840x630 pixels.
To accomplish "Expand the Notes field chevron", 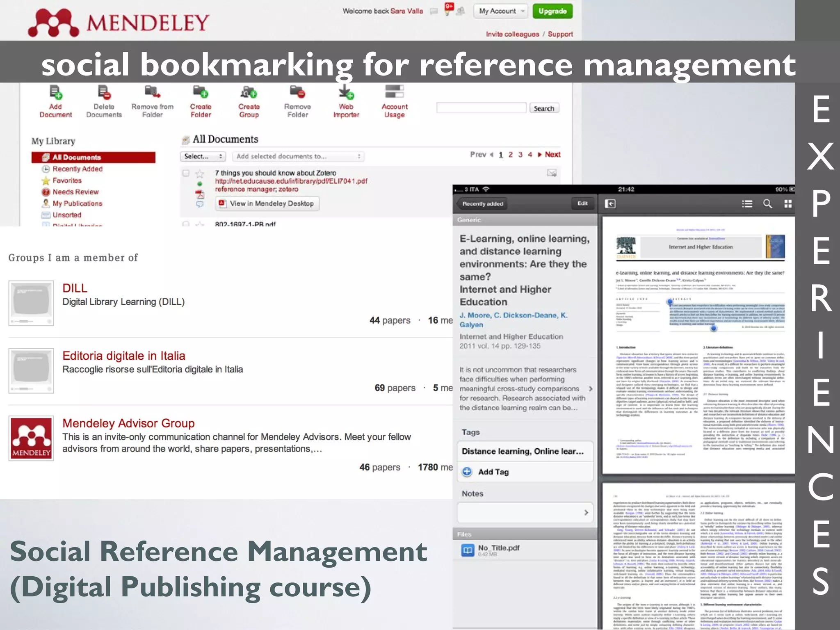I will pyautogui.click(x=586, y=512).
